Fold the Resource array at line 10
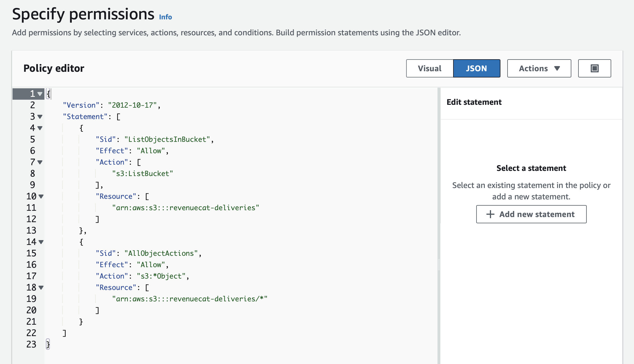Screen dimensions: 634x364 (x=41, y=196)
